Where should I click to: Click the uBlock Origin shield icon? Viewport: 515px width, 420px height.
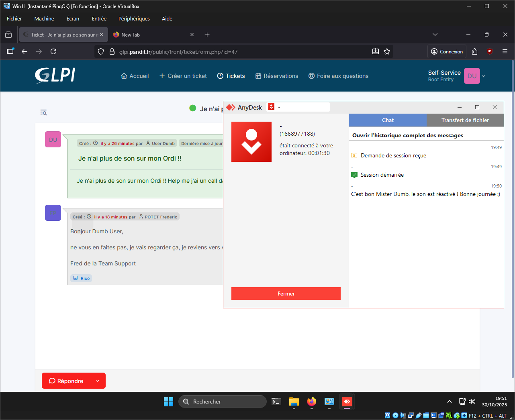489,51
